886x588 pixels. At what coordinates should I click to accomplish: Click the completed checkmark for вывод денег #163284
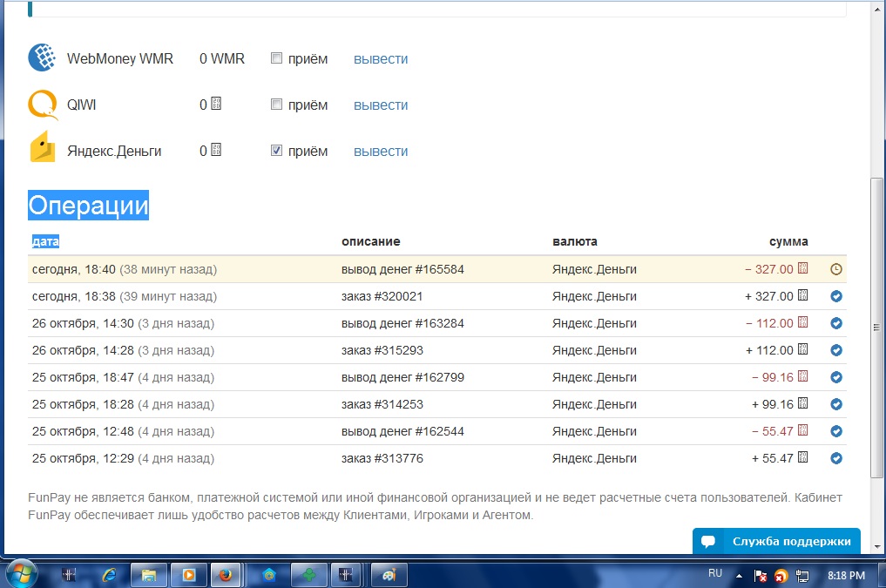click(x=836, y=323)
